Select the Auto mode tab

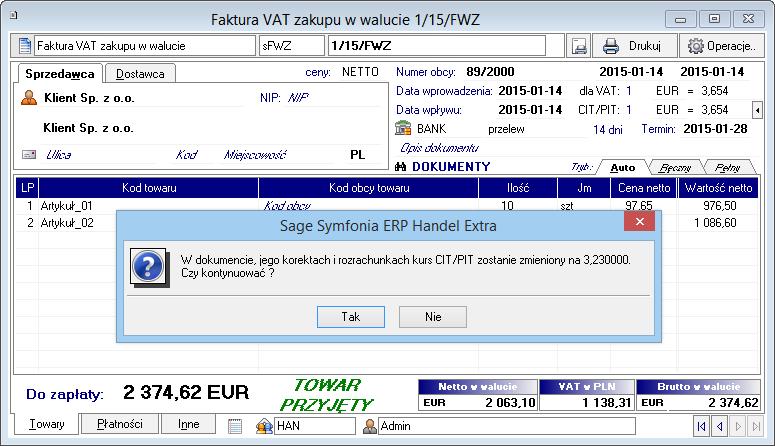pyautogui.click(x=623, y=168)
